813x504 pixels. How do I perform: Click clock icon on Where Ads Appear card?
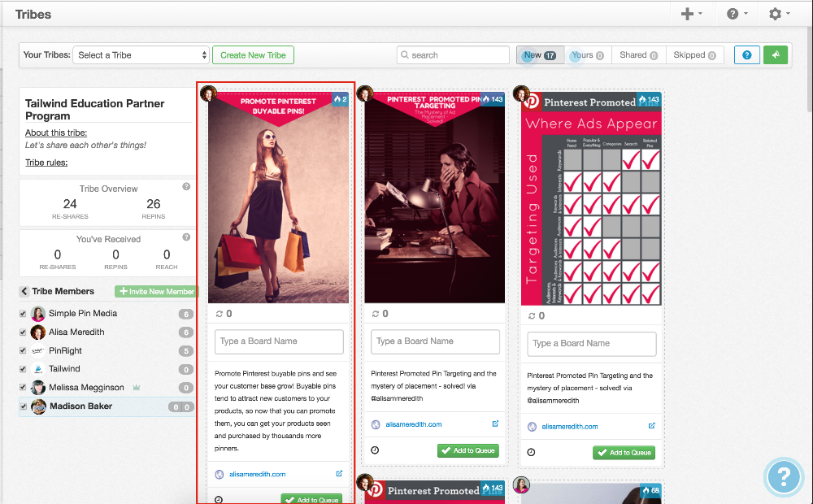(x=531, y=452)
